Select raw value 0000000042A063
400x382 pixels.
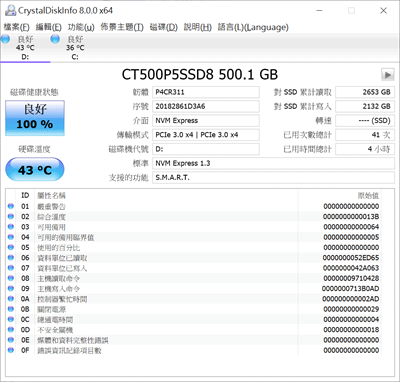(x=351, y=268)
